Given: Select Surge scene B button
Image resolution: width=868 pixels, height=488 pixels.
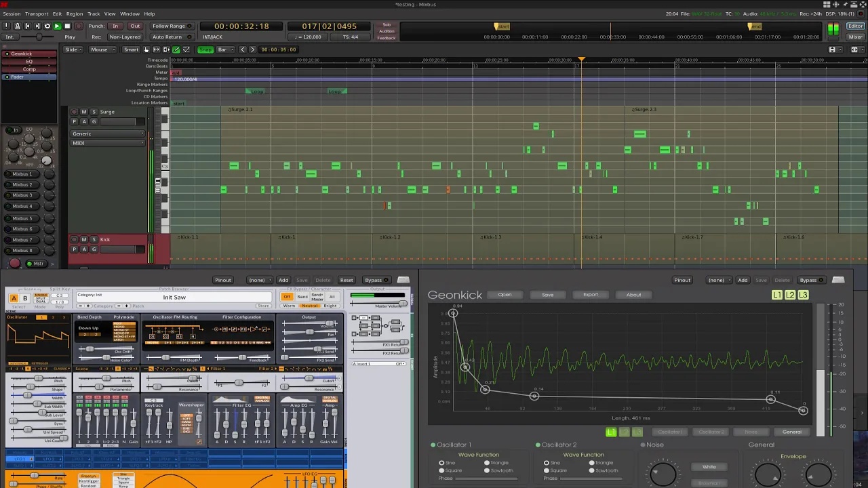Looking at the screenshot, I should click(25, 298).
